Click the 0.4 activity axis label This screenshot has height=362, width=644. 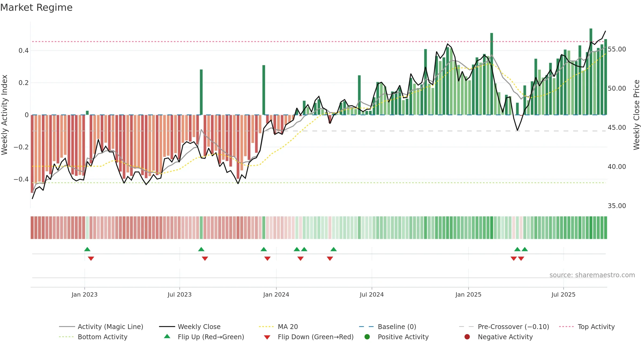click(24, 51)
